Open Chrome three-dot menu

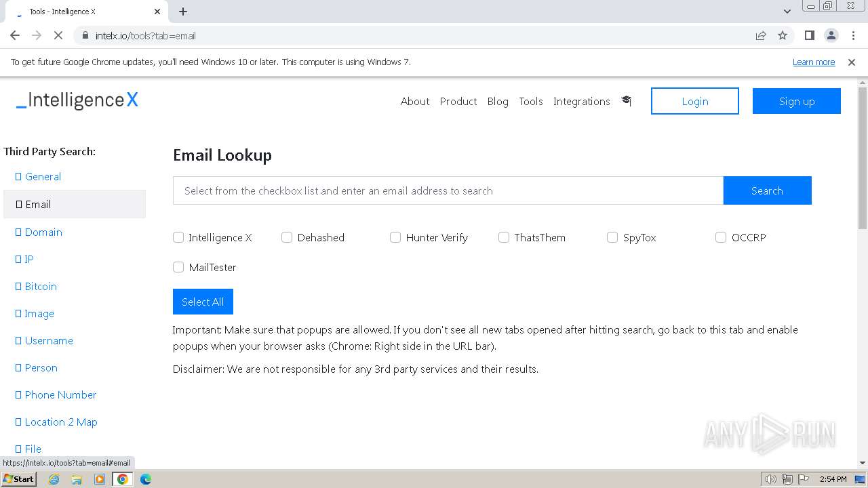point(853,35)
